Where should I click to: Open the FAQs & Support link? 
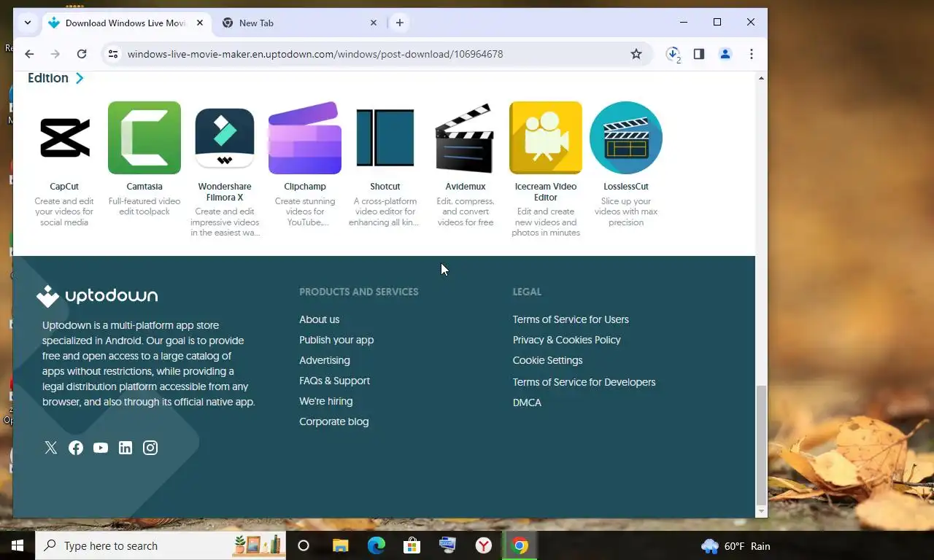pyautogui.click(x=334, y=381)
